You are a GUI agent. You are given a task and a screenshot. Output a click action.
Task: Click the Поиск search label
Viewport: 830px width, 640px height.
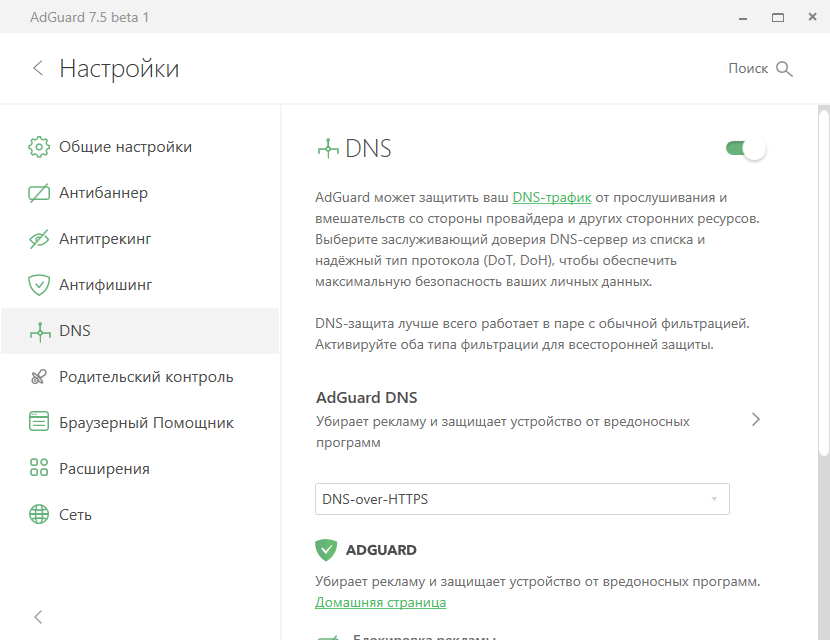tap(748, 68)
